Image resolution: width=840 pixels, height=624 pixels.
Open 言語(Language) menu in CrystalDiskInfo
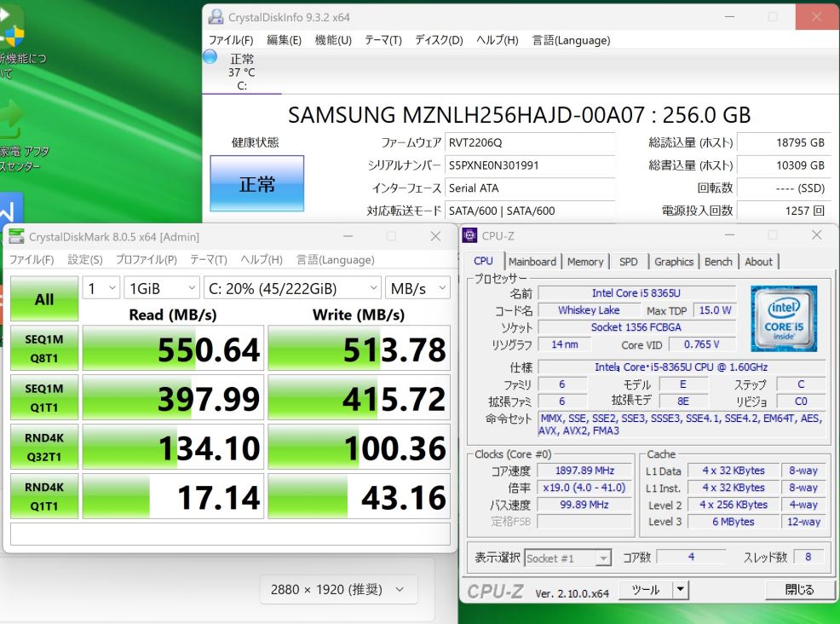pos(571,40)
